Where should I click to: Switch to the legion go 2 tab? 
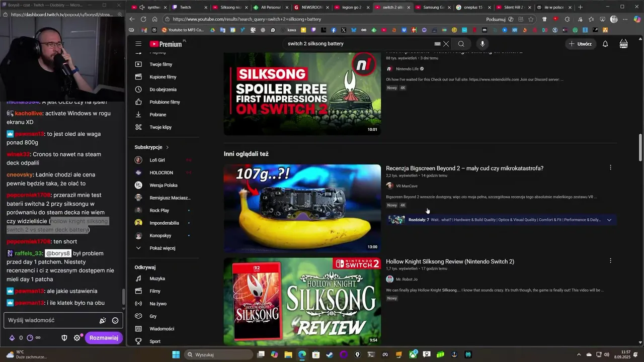coord(351,8)
